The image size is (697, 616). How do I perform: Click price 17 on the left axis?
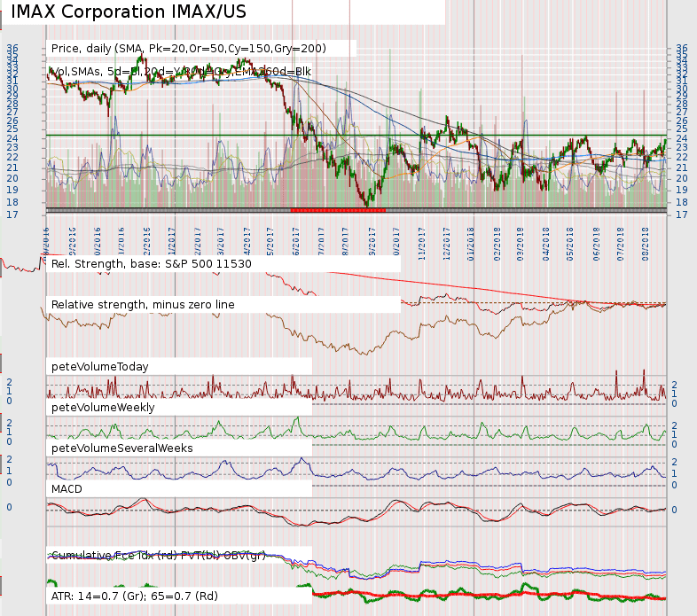pyautogui.click(x=12, y=214)
